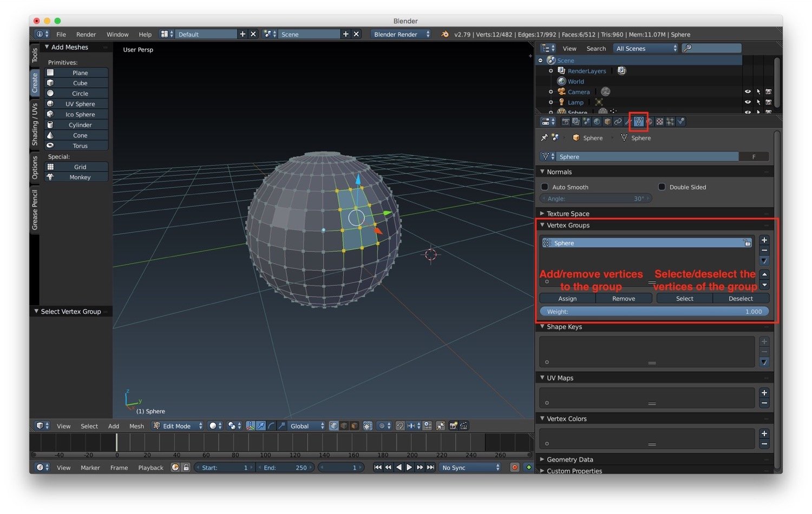Image resolution: width=812 pixels, height=514 pixels.
Task: Open the mesh Data properties tab (triangle icon)
Action: tap(638, 122)
